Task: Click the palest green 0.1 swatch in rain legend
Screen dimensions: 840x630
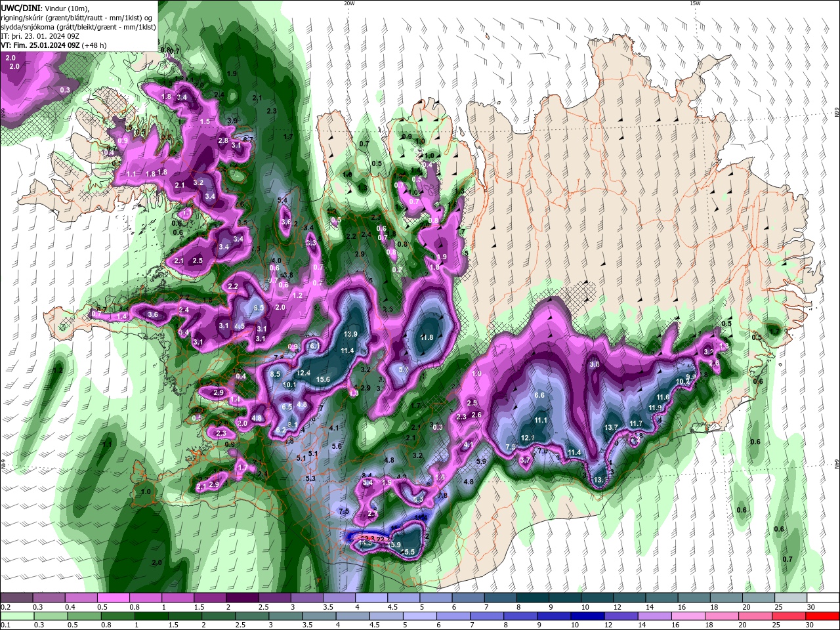Action: click(x=16, y=616)
